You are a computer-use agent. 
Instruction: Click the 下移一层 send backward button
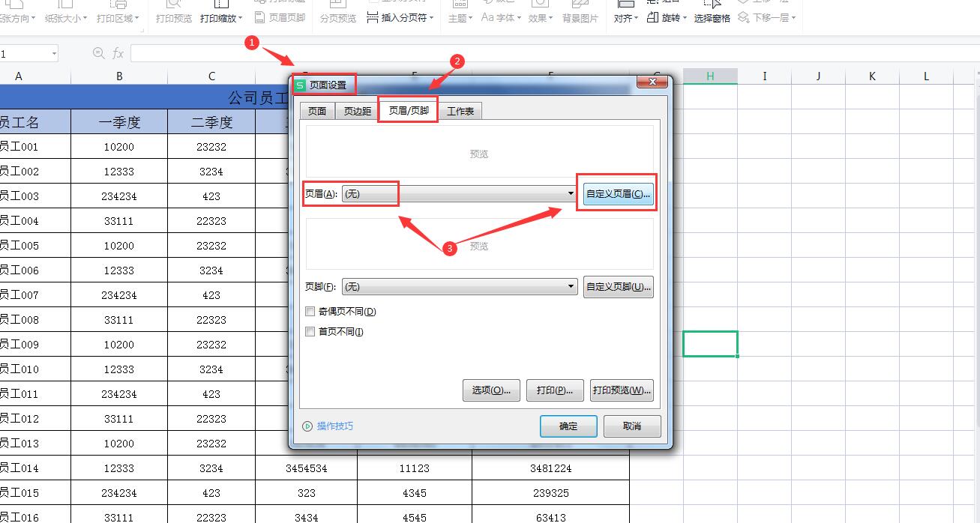pyautogui.click(x=767, y=17)
